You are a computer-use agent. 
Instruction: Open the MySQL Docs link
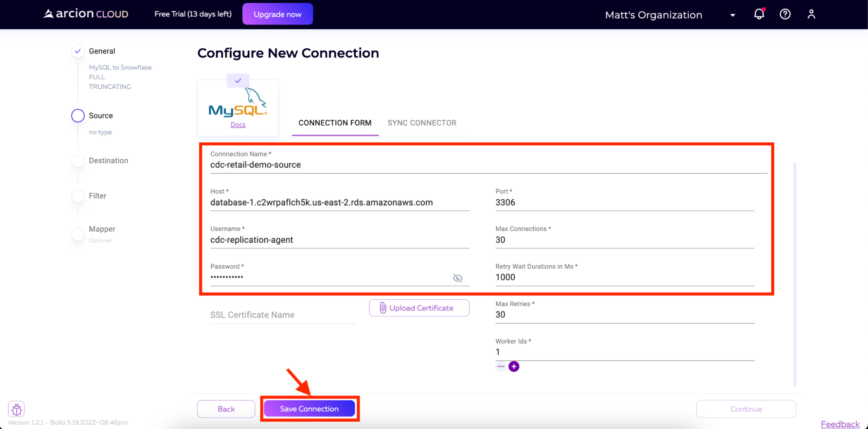click(x=238, y=125)
